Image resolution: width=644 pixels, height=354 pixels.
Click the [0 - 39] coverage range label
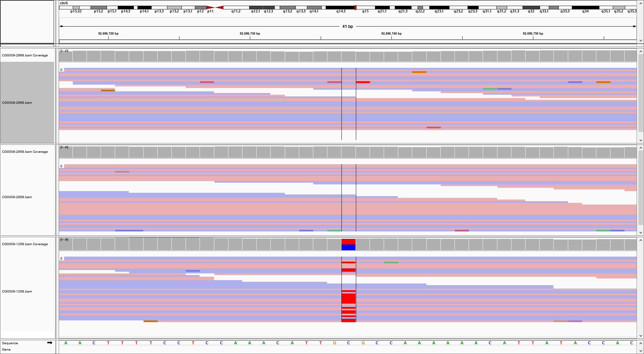click(64, 240)
